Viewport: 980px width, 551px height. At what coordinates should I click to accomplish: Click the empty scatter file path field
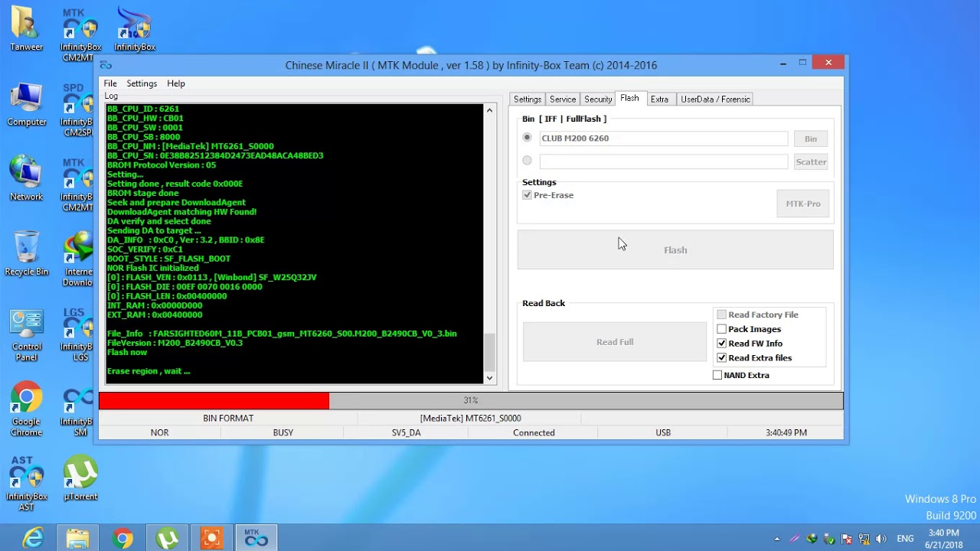click(663, 161)
